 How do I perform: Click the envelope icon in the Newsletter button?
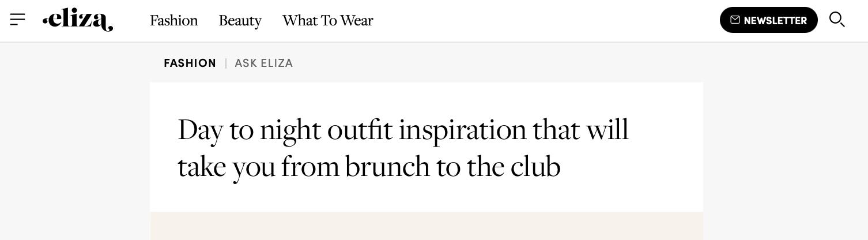735,20
